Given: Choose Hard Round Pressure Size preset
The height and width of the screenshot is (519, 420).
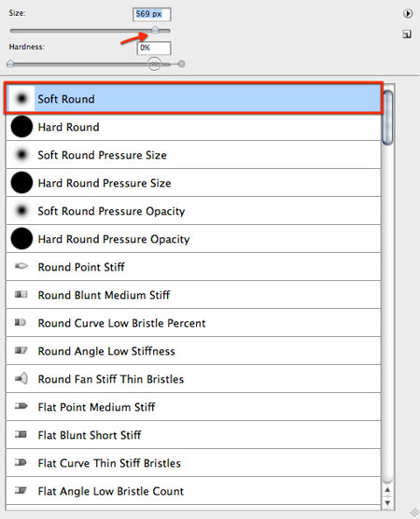Looking at the screenshot, I should pyautogui.click(x=193, y=183).
